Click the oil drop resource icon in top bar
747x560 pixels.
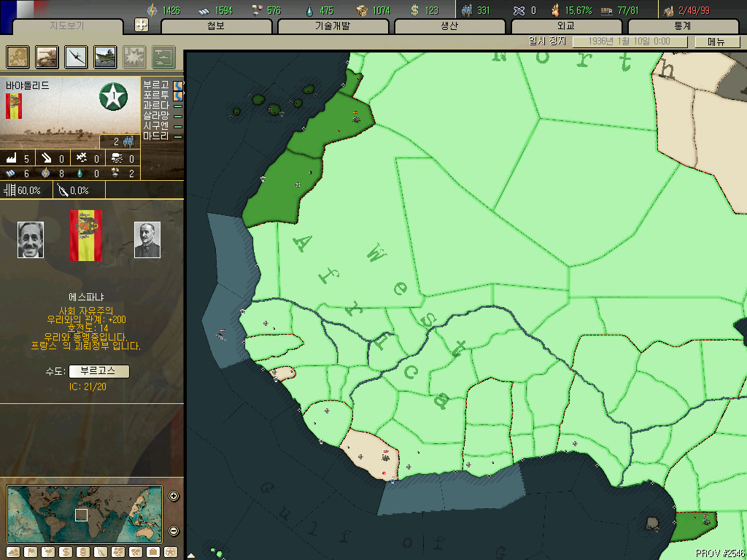[309, 10]
